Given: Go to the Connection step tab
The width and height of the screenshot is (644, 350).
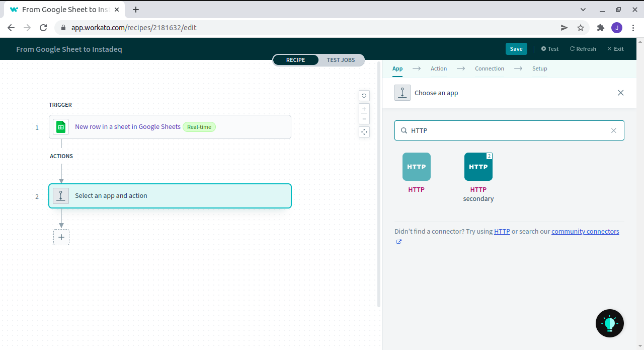Looking at the screenshot, I should click(x=490, y=68).
